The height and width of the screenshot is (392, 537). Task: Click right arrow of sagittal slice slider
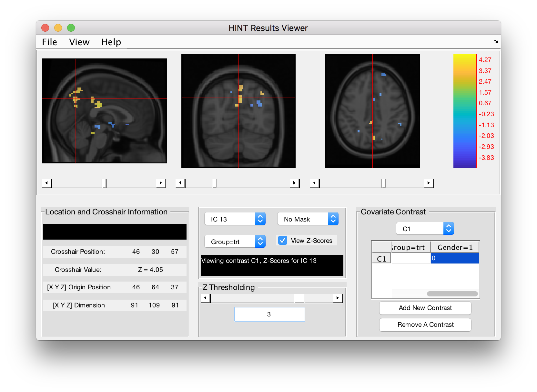(161, 183)
